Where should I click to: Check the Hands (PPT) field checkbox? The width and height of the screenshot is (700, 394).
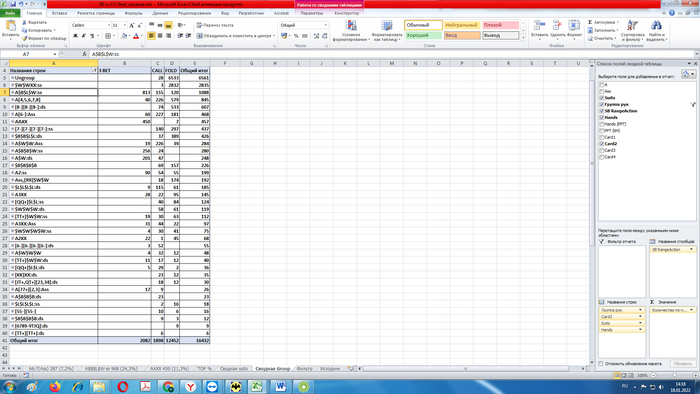[x=602, y=124]
